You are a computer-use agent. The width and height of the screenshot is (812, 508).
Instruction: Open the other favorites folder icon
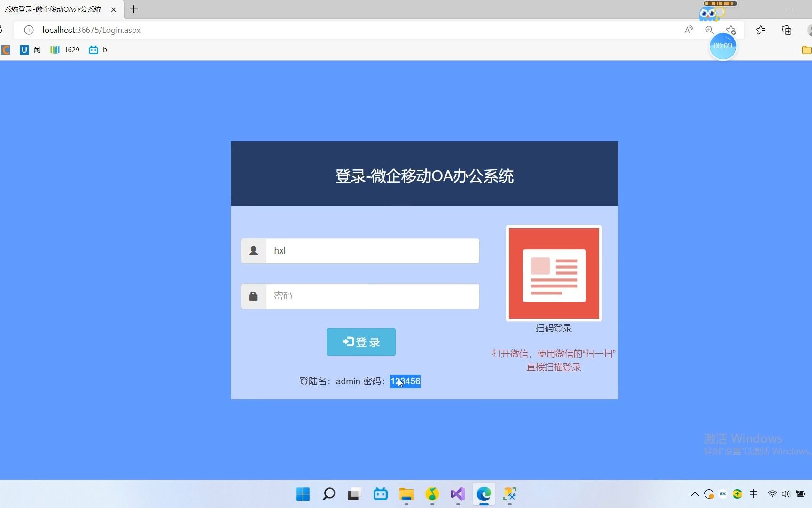(806, 50)
